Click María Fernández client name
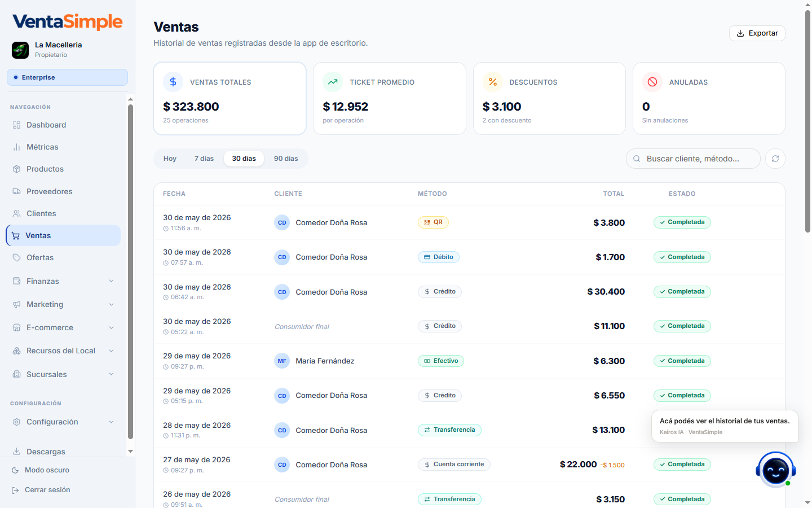Viewport: 812px width, 508px height. [325, 361]
